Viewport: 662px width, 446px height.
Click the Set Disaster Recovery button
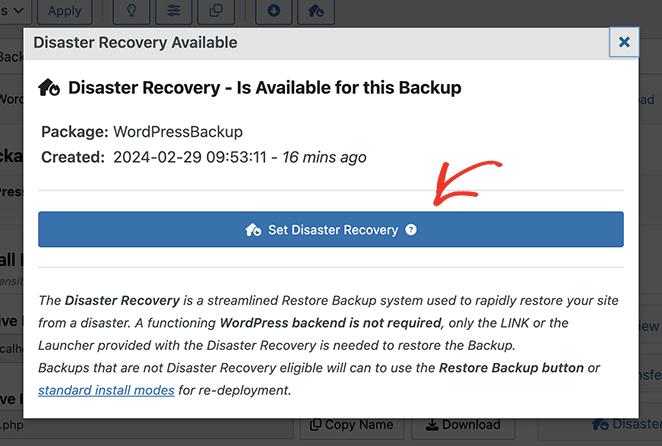click(330, 230)
